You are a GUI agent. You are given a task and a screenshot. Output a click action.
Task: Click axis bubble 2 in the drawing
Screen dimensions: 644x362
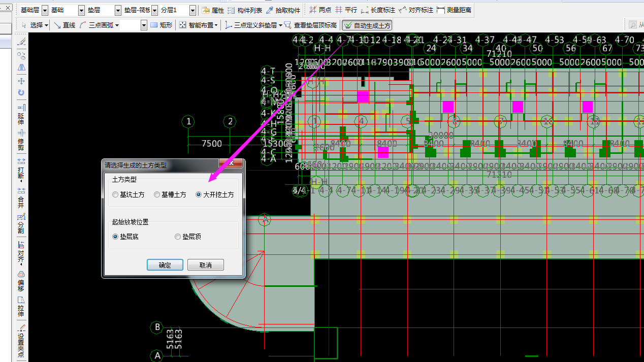pos(231,121)
